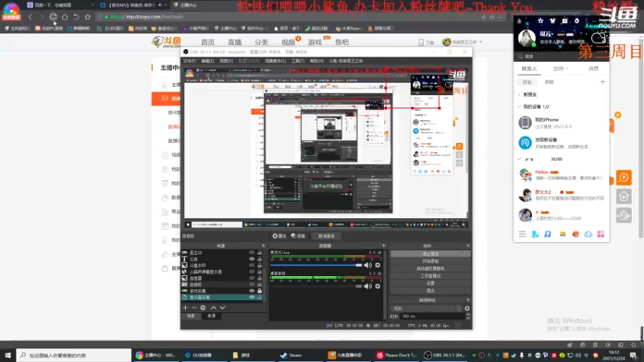Toggle visibility eye of the text (T) source
The height and width of the screenshot is (362, 644).
pyautogui.click(x=252, y=259)
